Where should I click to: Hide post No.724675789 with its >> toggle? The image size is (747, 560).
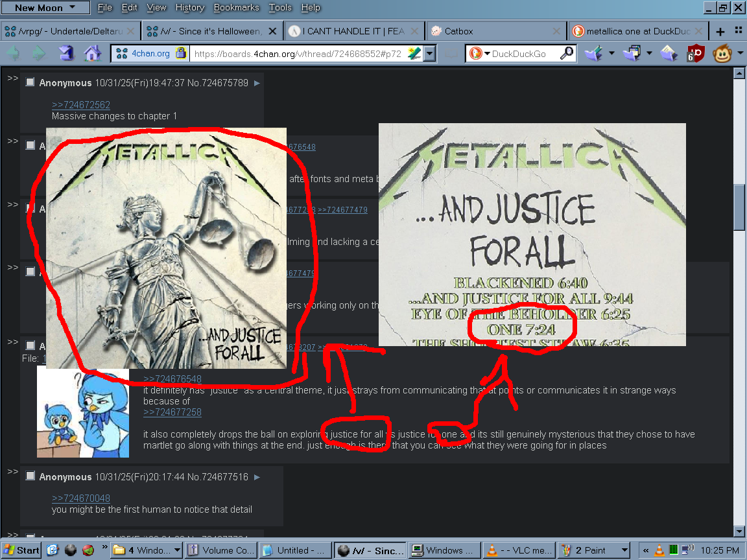click(13, 78)
